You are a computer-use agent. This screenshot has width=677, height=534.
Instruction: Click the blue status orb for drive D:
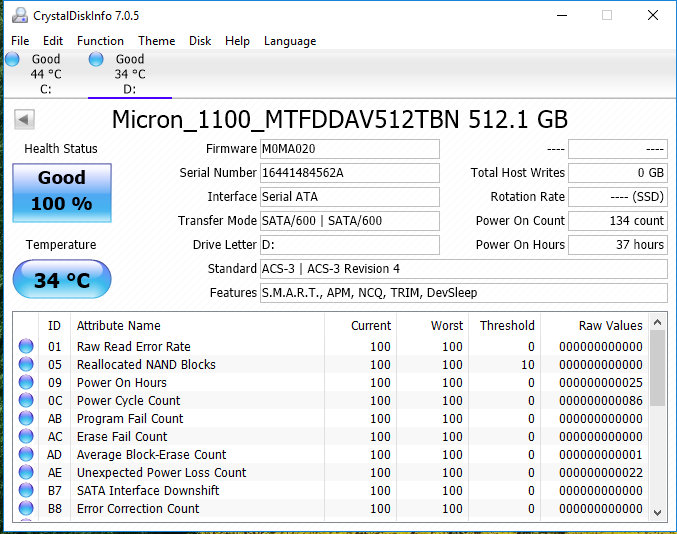(x=96, y=59)
